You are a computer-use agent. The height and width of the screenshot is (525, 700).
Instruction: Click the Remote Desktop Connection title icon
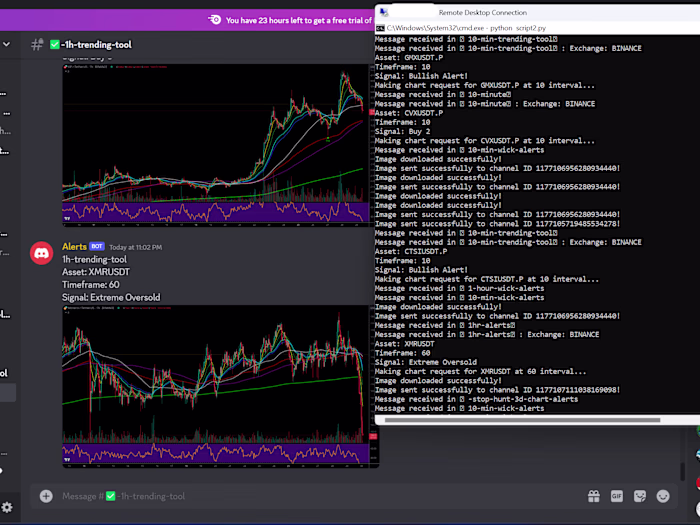tap(383, 12)
